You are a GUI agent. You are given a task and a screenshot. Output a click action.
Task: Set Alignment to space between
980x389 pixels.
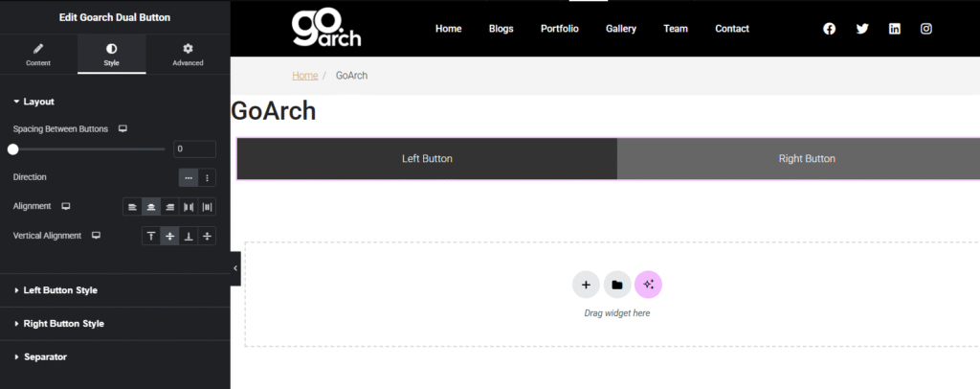(189, 206)
